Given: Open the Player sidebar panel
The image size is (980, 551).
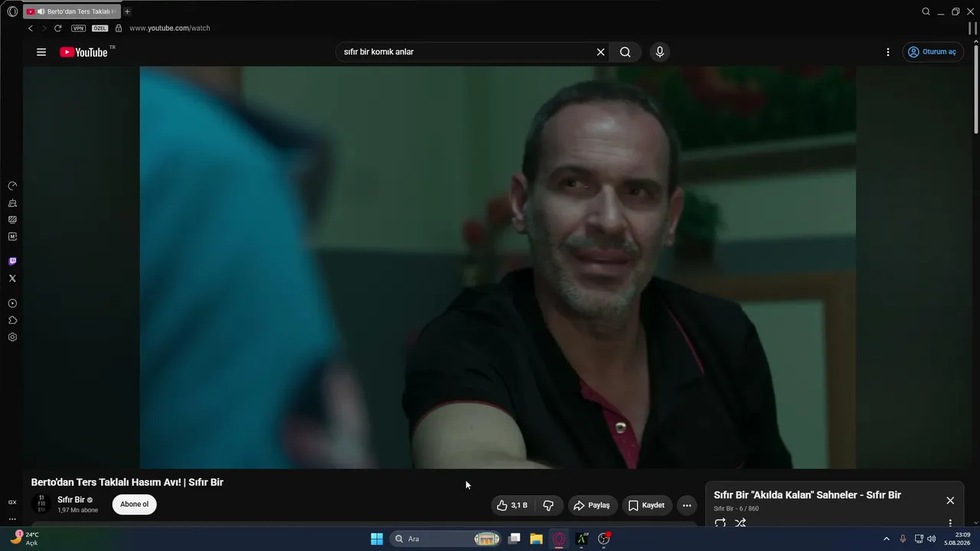Looking at the screenshot, I should [x=12, y=303].
